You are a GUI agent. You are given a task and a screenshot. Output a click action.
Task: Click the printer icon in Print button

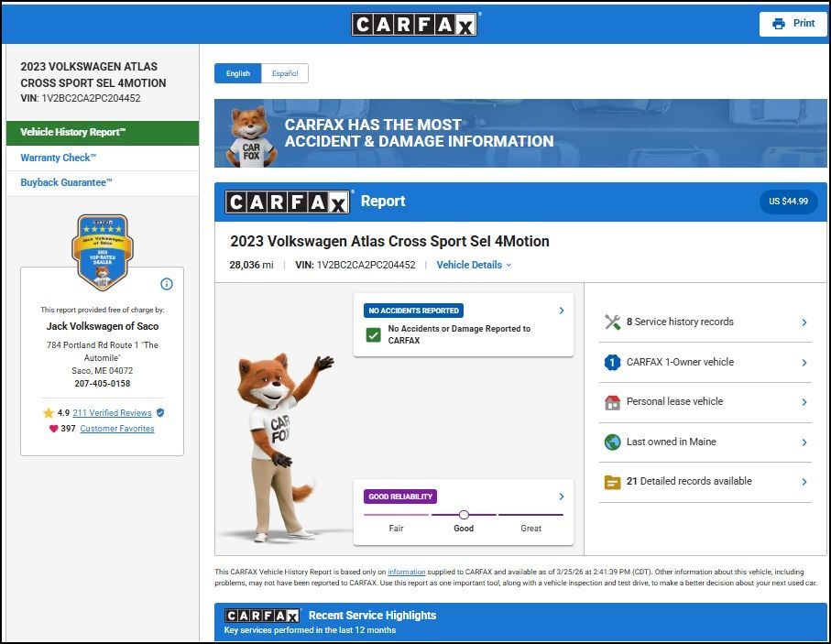pyautogui.click(x=779, y=24)
